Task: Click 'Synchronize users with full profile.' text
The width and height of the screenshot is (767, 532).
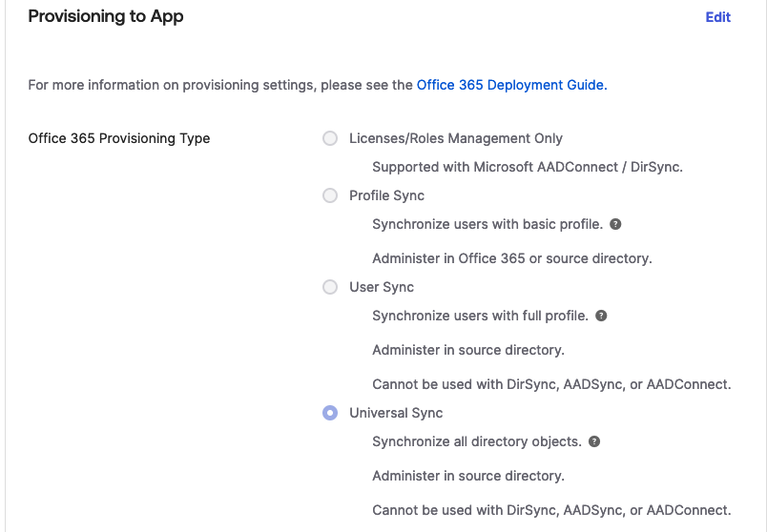Action: pos(480,316)
